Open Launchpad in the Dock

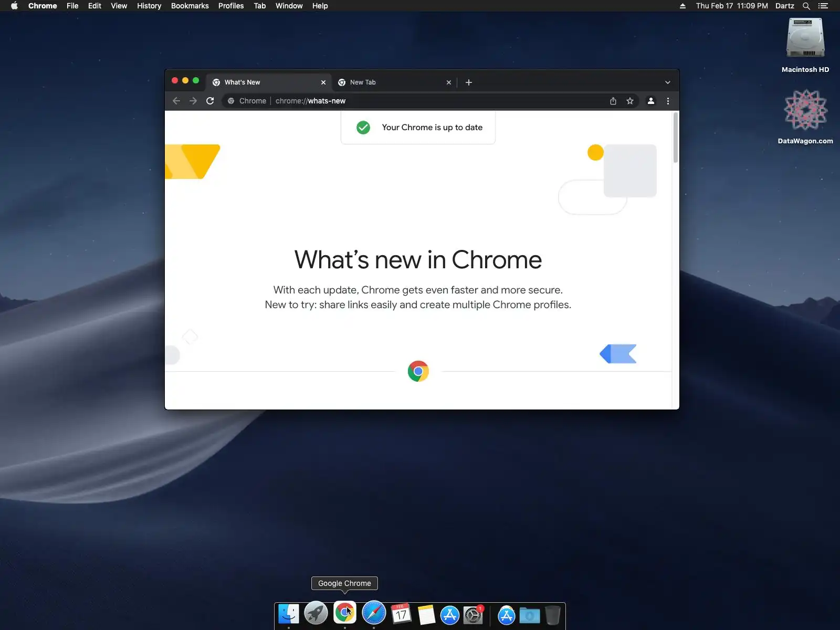click(x=316, y=613)
